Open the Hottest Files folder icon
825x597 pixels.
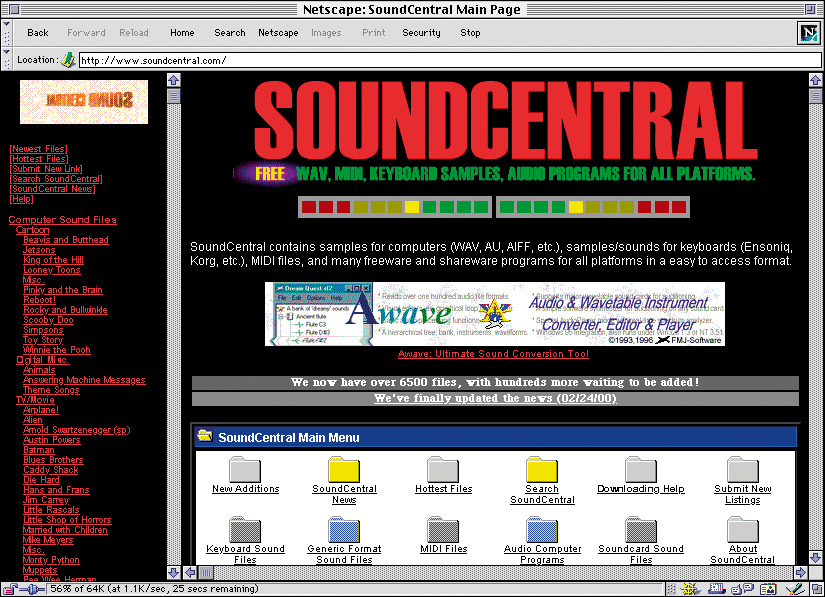[x=443, y=469]
